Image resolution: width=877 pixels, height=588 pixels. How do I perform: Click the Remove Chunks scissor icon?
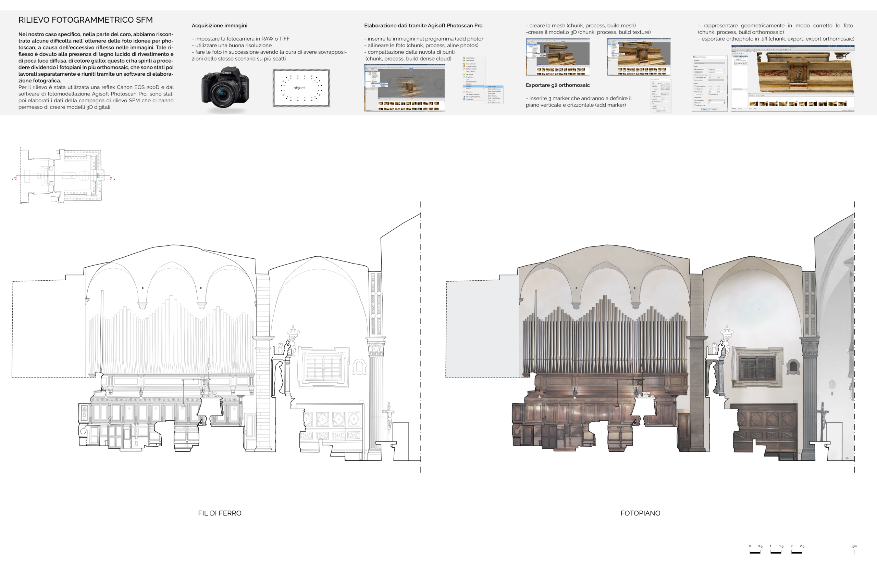[465, 69]
